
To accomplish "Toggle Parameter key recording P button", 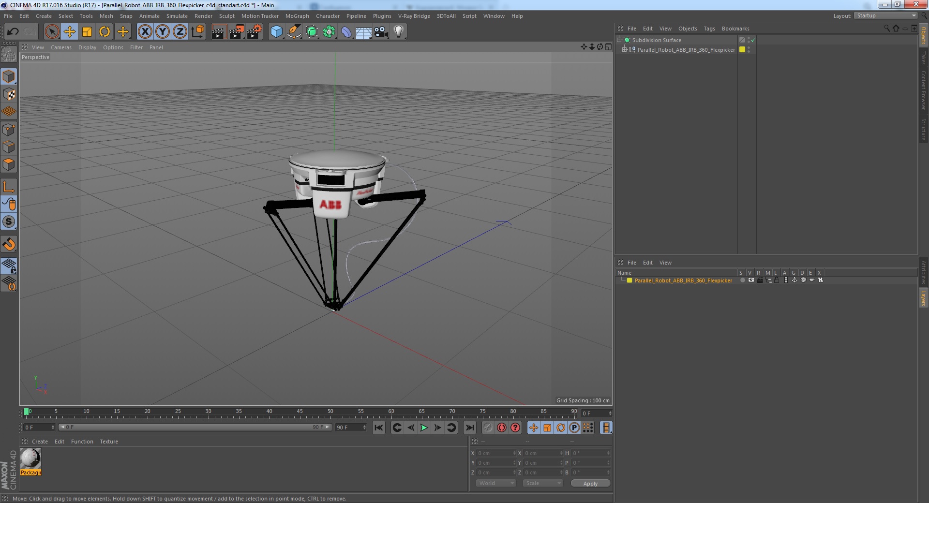I will click(x=574, y=427).
